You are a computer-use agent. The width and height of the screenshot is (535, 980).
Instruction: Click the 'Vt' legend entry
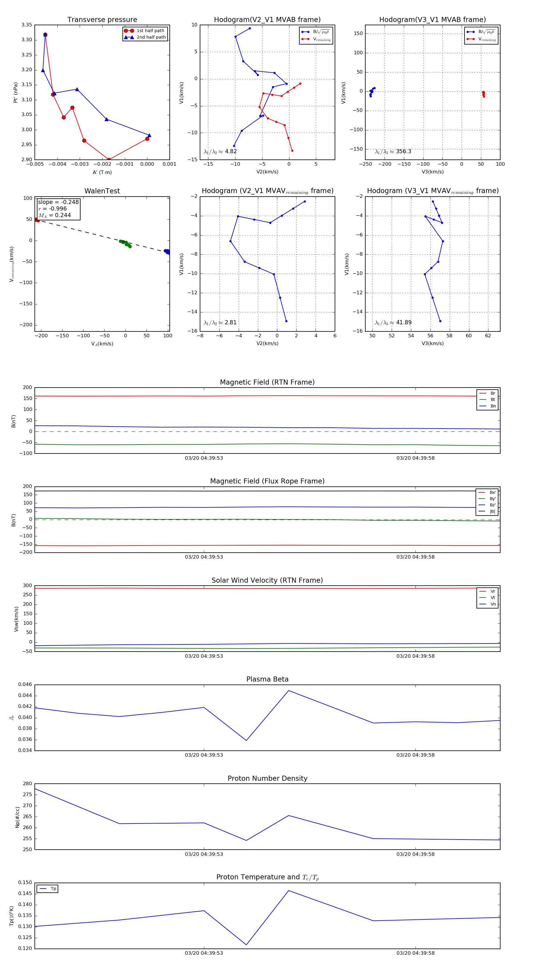click(x=487, y=598)
